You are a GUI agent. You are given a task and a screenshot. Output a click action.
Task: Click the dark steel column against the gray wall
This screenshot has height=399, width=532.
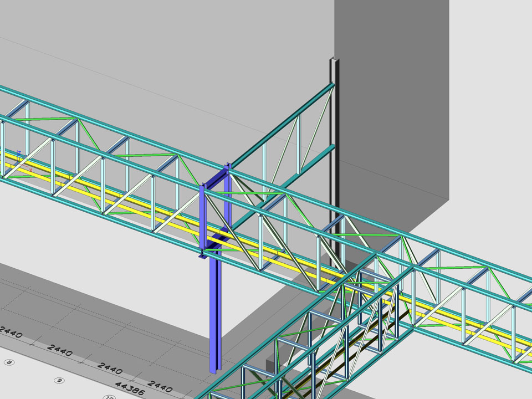pyautogui.click(x=334, y=166)
